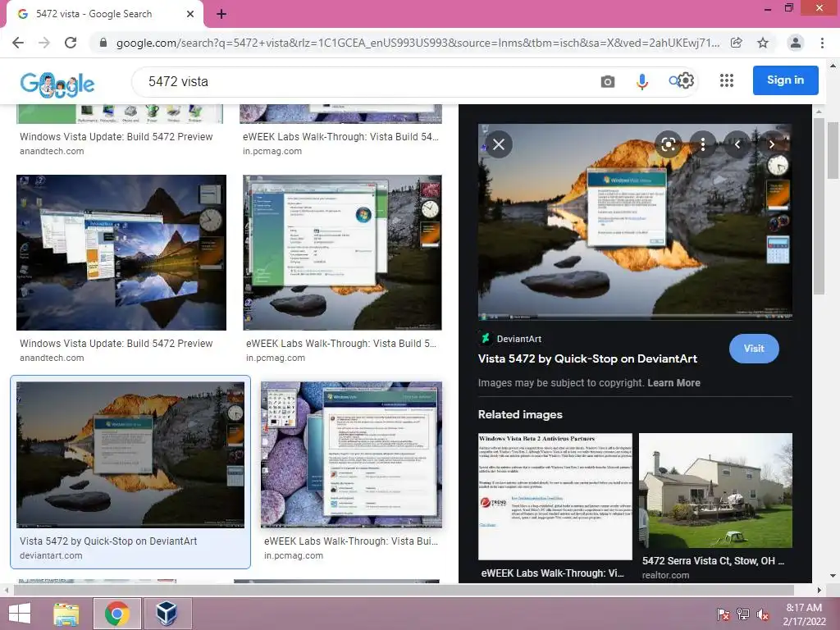The image size is (840, 630).
Task: Bookmark this page with the star
Action: [x=763, y=43]
